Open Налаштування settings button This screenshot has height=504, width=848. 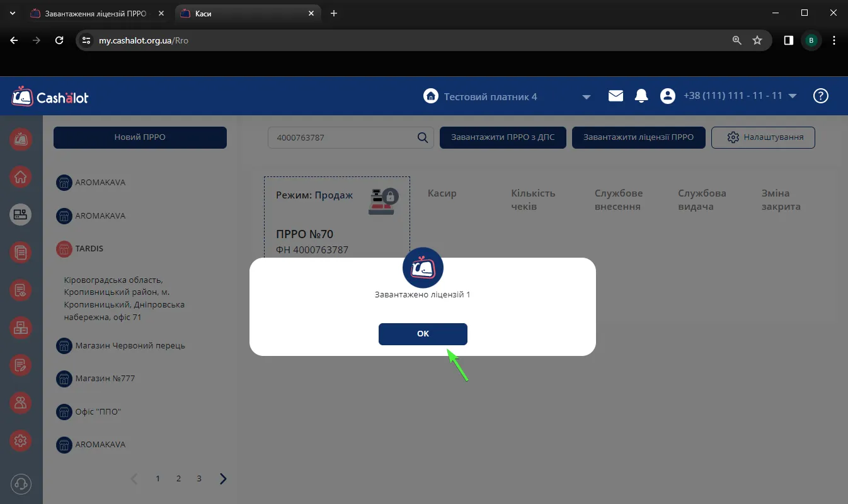[763, 137]
